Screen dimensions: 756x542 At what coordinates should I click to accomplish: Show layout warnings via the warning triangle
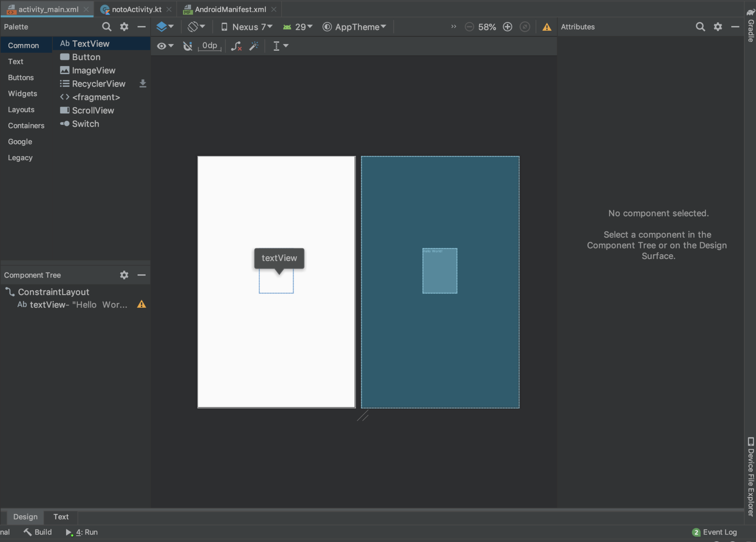point(547,27)
